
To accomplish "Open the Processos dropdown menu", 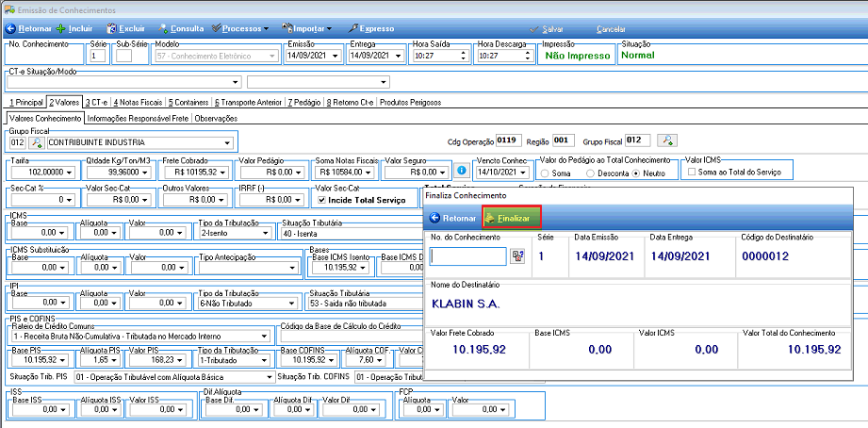I will tap(239, 28).
